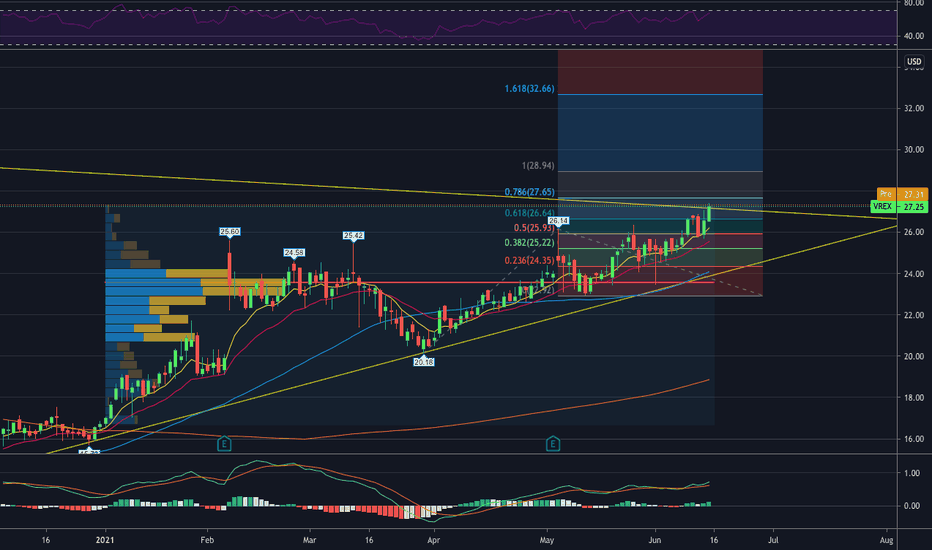Click the Jul label on time axis
This screenshot has width=932, height=550.
pos(773,540)
